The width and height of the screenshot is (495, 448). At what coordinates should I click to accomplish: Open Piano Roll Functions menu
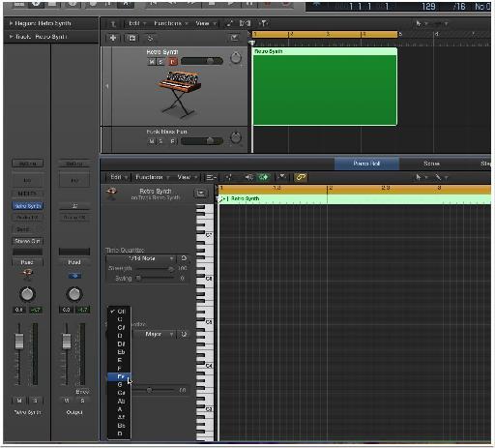[153, 177]
